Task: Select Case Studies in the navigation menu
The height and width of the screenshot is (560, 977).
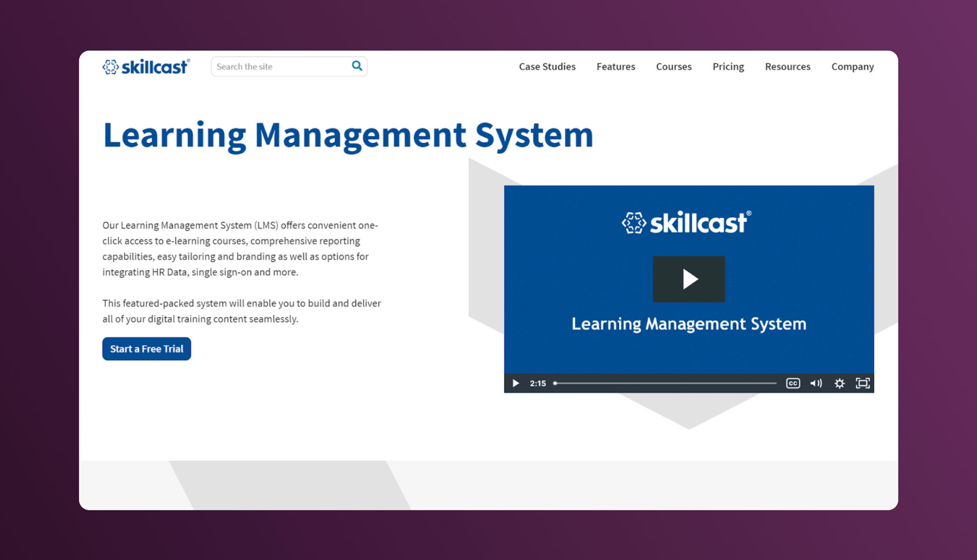Action: (x=546, y=67)
